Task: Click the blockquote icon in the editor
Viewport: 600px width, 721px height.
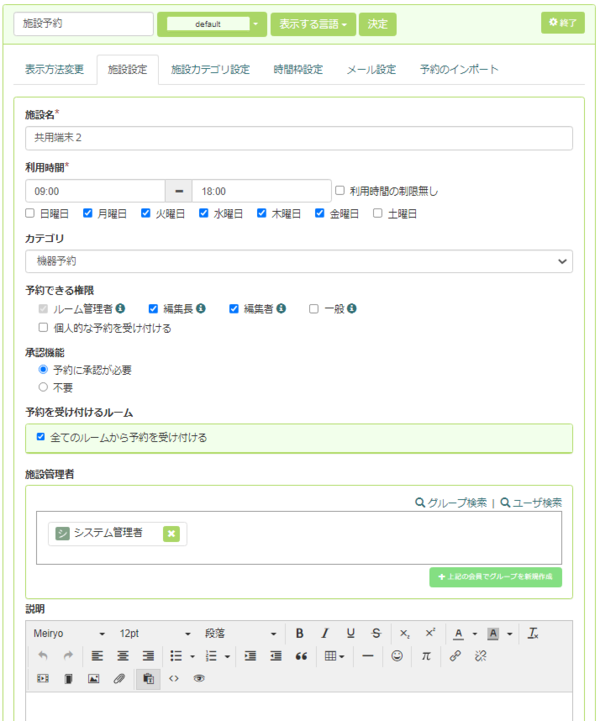Action: [300, 656]
